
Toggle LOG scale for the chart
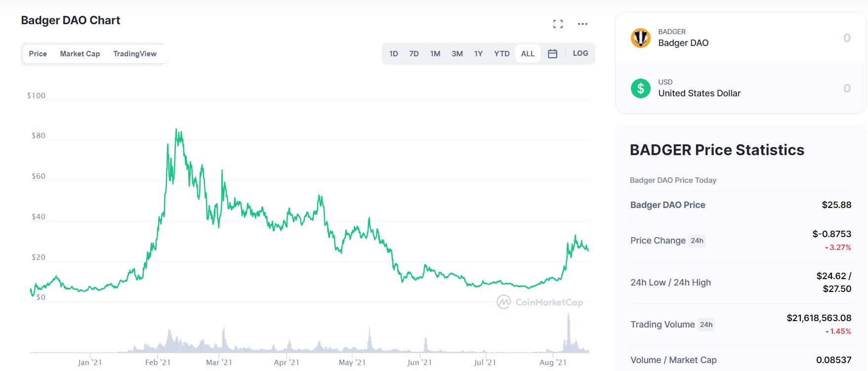580,53
